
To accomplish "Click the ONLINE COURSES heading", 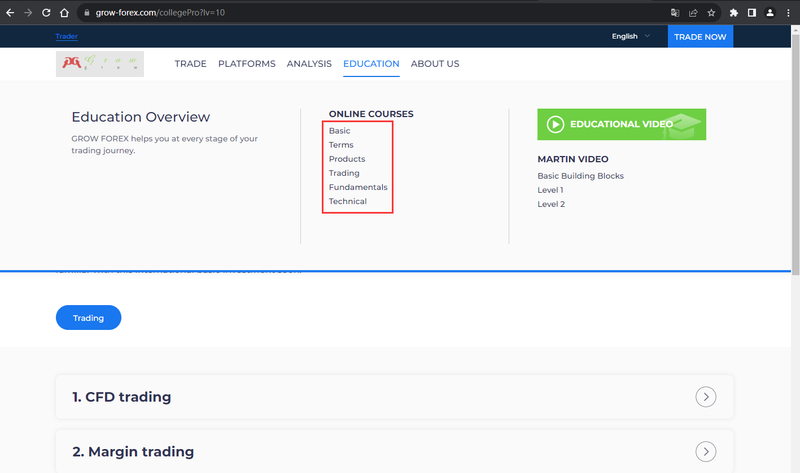I will [371, 114].
